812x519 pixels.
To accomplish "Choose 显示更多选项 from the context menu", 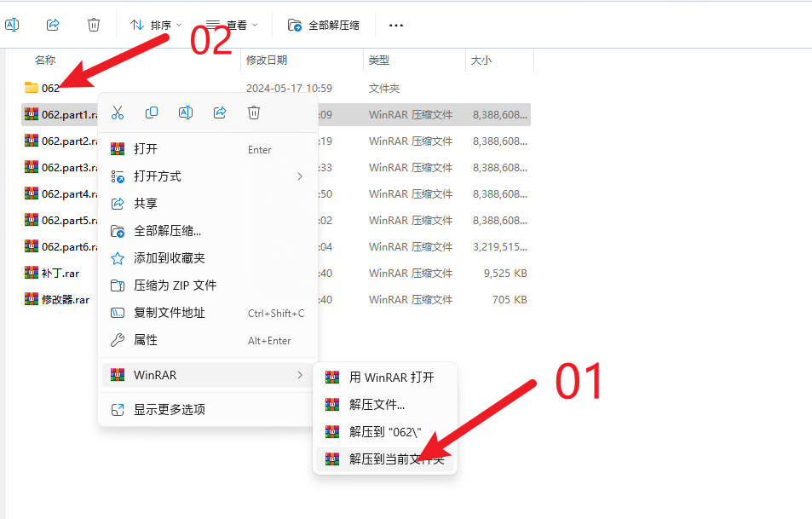I will 208,410.
